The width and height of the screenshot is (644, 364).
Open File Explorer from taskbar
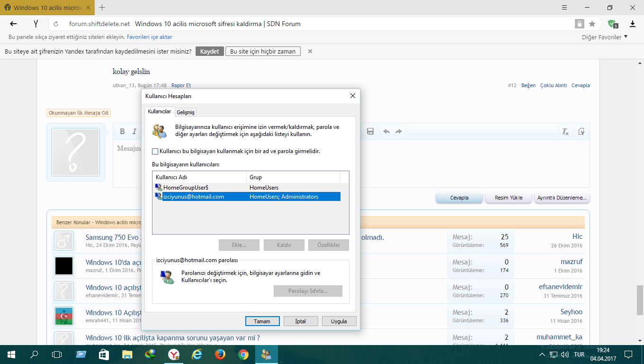(127, 354)
